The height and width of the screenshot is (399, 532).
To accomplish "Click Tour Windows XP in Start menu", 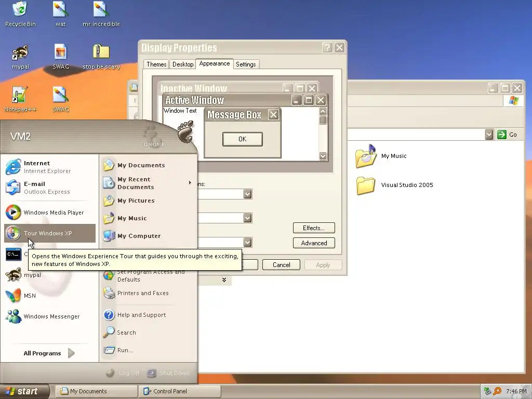I will pos(49,233).
